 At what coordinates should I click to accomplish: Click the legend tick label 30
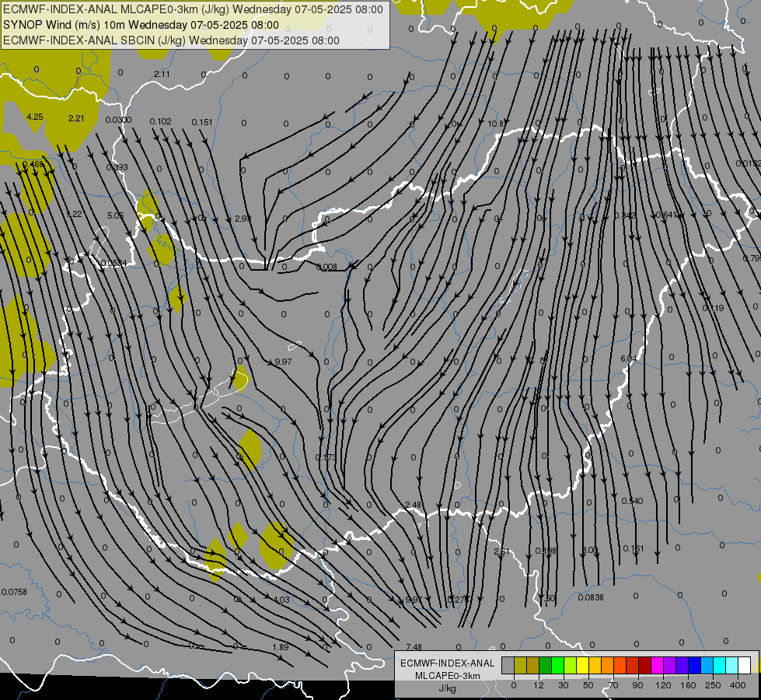564,685
